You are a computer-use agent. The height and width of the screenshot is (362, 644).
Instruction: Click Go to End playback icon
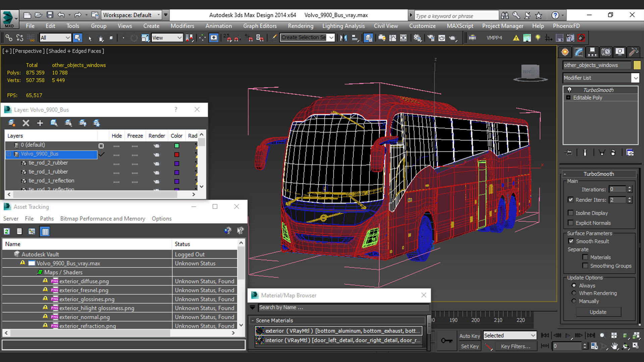[591, 335]
